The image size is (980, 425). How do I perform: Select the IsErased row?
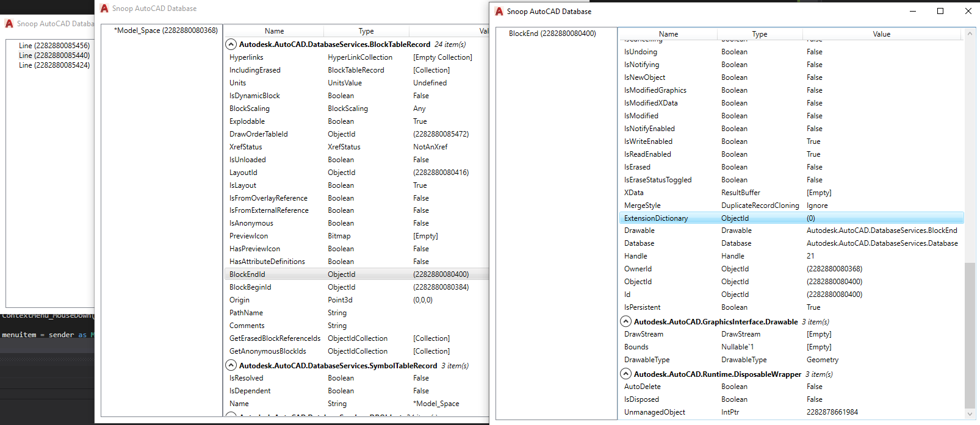point(791,167)
